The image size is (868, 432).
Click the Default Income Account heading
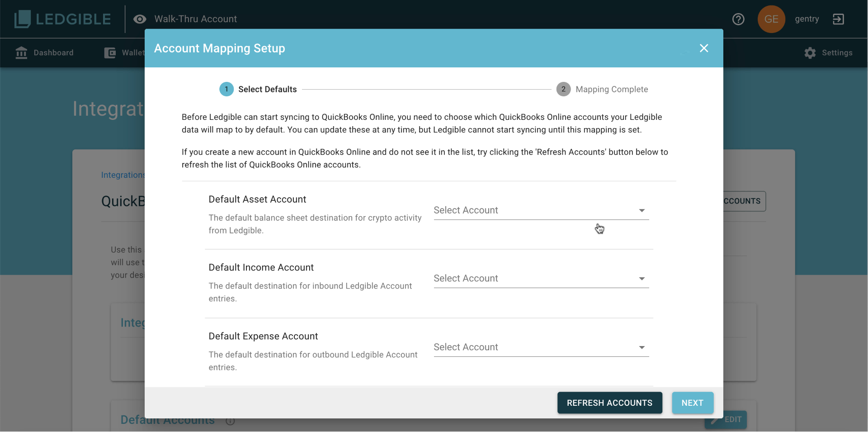tap(261, 268)
